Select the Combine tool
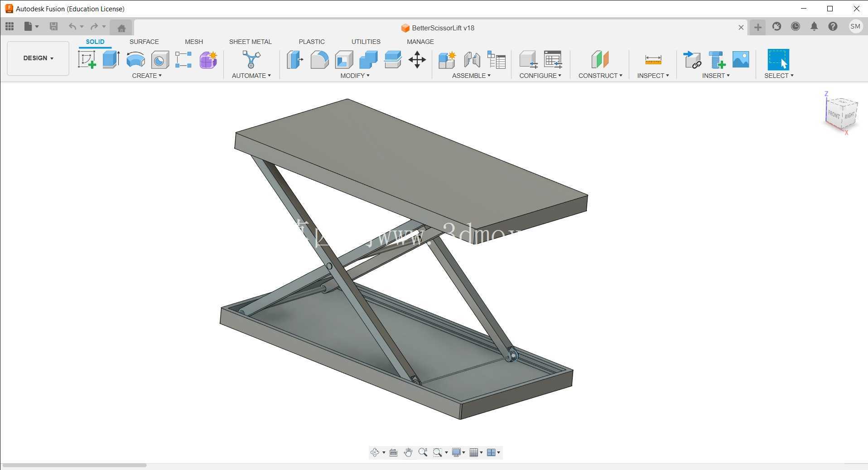This screenshot has width=868, height=470. (368, 59)
